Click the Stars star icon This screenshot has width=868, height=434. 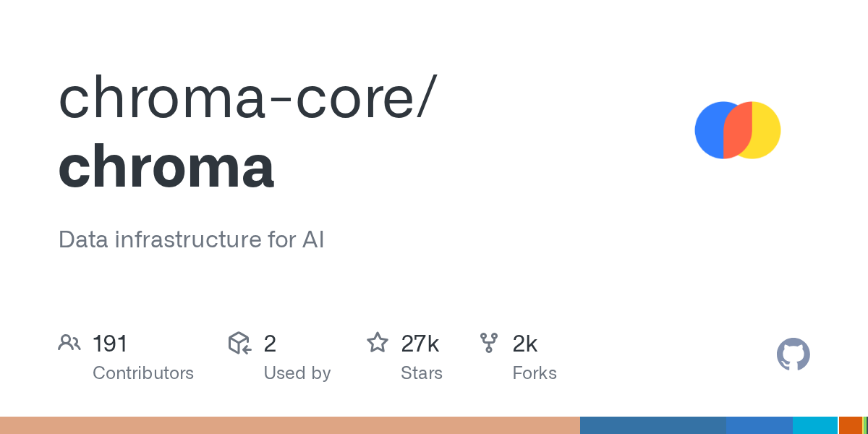[x=378, y=343]
